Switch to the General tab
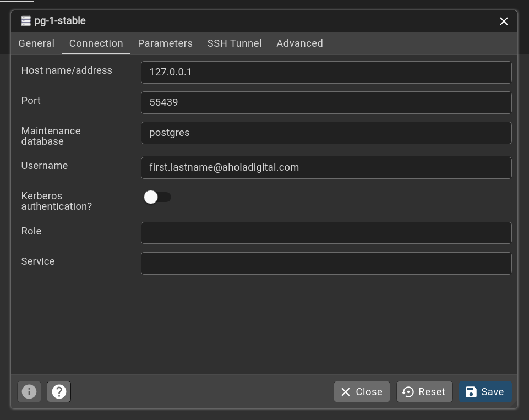 (36, 43)
